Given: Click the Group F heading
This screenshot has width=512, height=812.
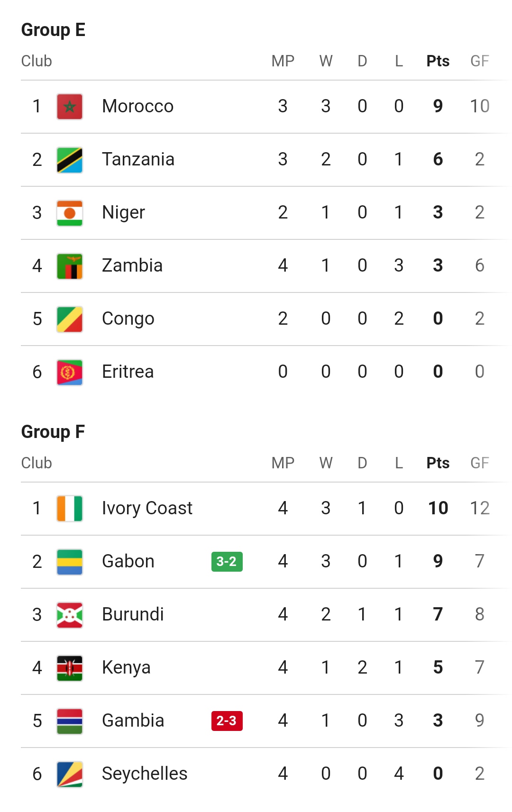Looking at the screenshot, I should pyautogui.click(x=53, y=432).
